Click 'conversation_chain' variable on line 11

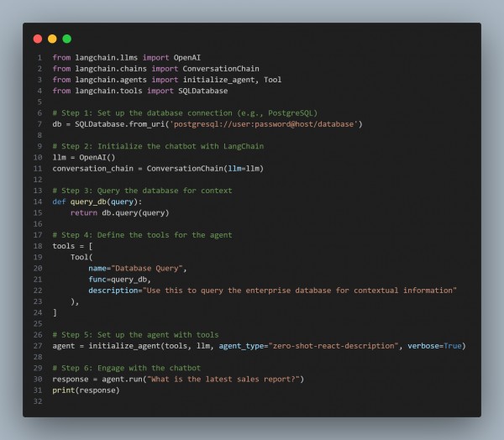pyautogui.click(x=93, y=169)
